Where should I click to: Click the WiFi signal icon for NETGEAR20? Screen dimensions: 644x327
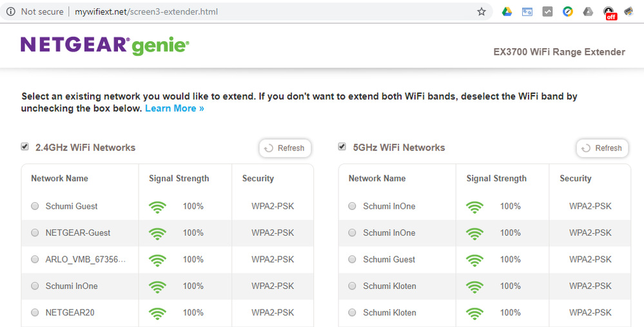[157, 313]
